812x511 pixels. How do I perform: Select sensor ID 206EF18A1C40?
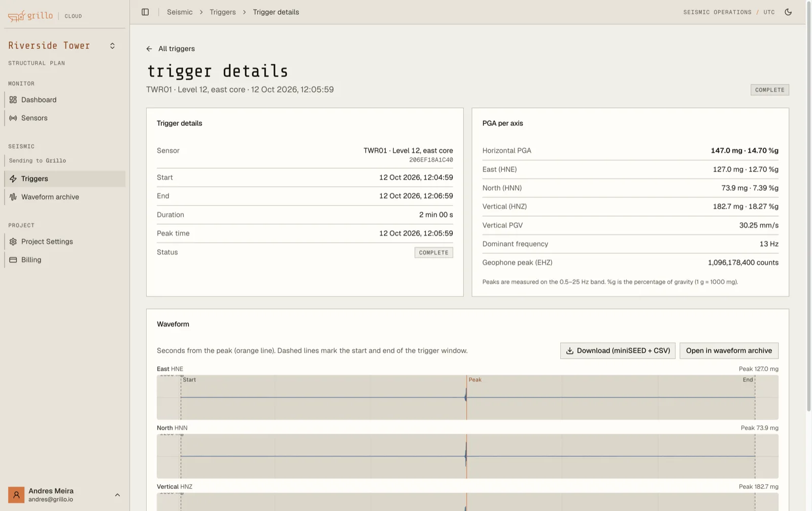(431, 160)
